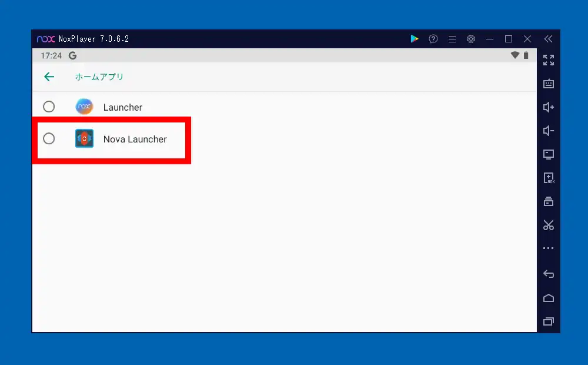Take screenshot with scissors icon
This screenshot has height=365, width=588.
548,225
